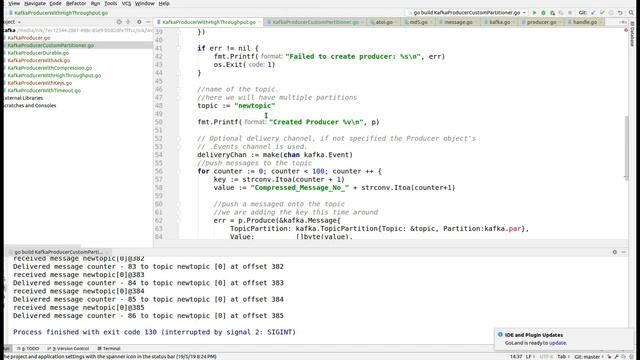
Task: Run with Coverage toolbar icon
Action: coord(552,13)
